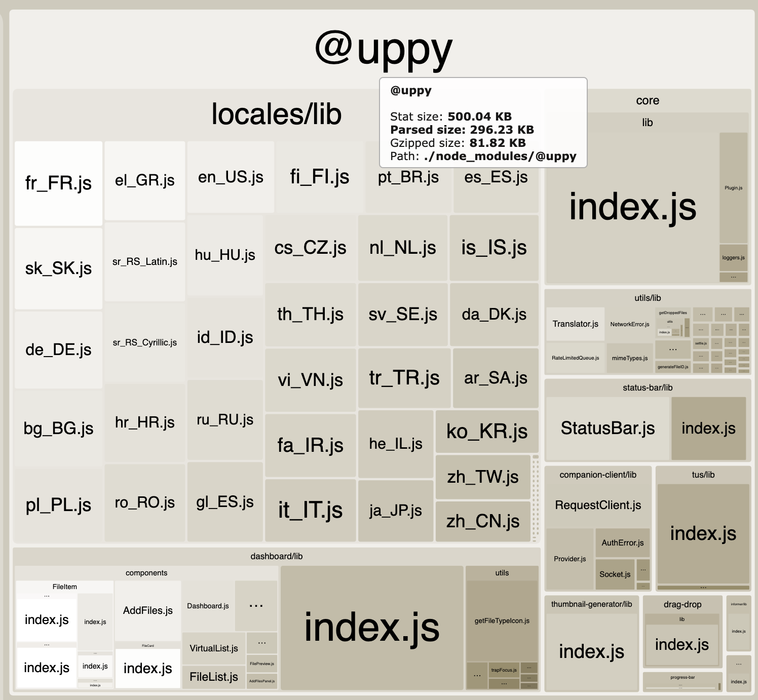Select the 'Socket.js' block
This screenshot has width=758, height=700.
615,574
